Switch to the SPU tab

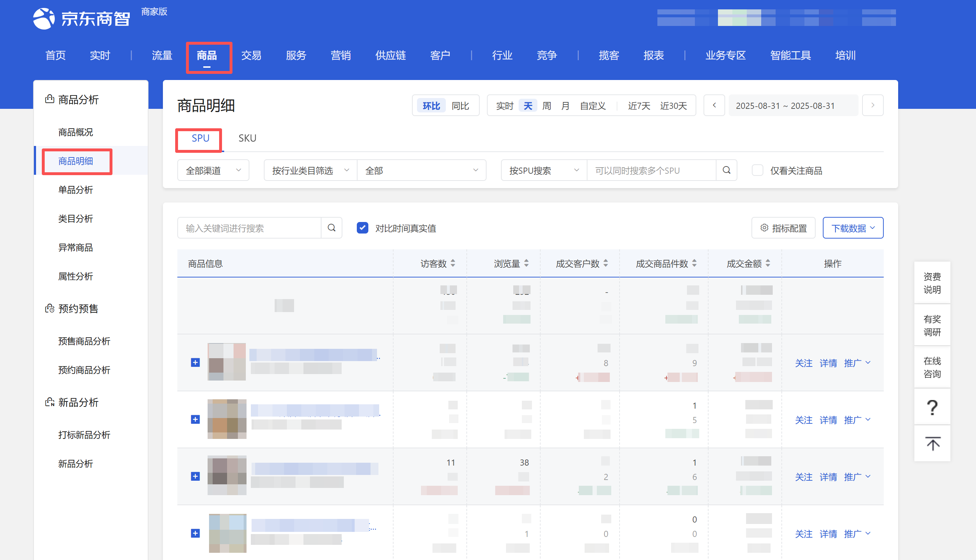pos(200,138)
